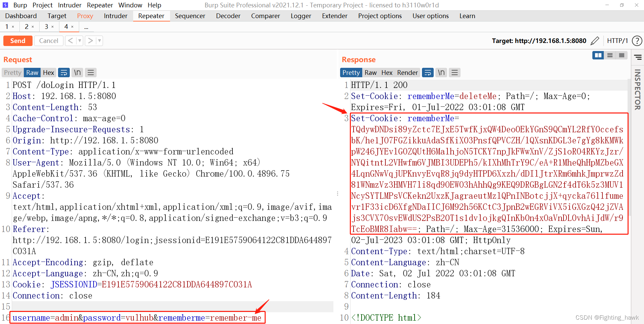Close Repeater request tab 1
Image resolution: width=644 pixels, height=324 pixels.
click(13, 27)
